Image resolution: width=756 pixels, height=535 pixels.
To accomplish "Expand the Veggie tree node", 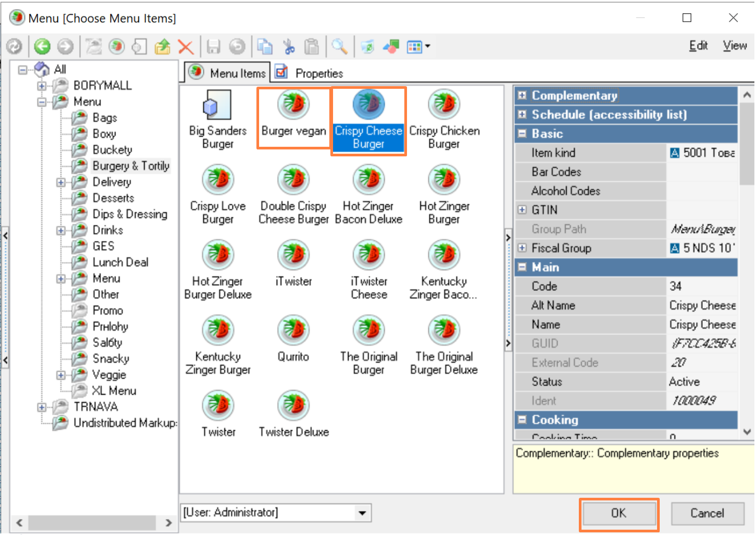I will point(61,375).
